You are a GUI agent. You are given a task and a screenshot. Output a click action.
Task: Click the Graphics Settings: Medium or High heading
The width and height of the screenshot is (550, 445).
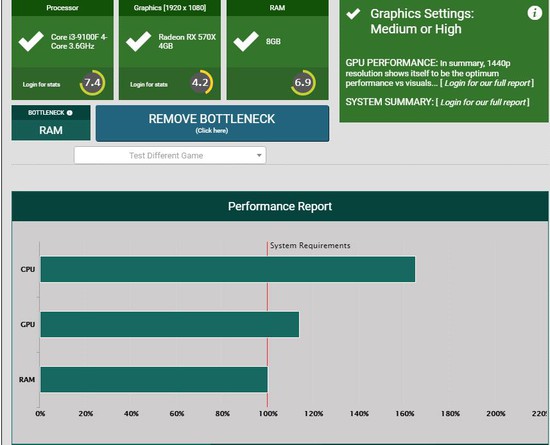(422, 21)
